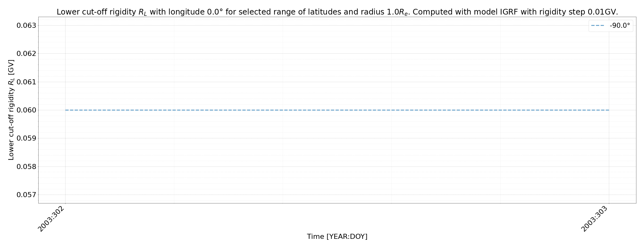Image resolution: width=644 pixels, height=248 pixels.
Task: Click the start of the dashed data line
Action: click(66, 110)
